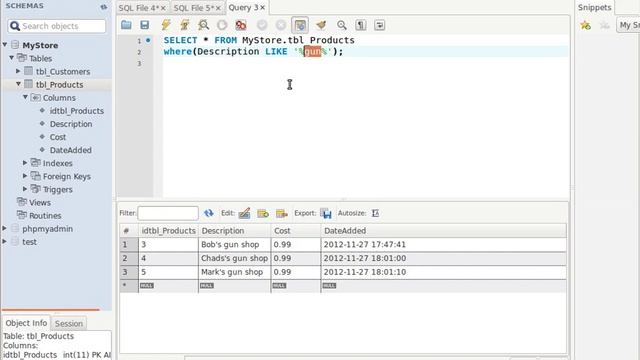Expand the Indexes node
Screen dimensions: 640x360
tap(25, 163)
